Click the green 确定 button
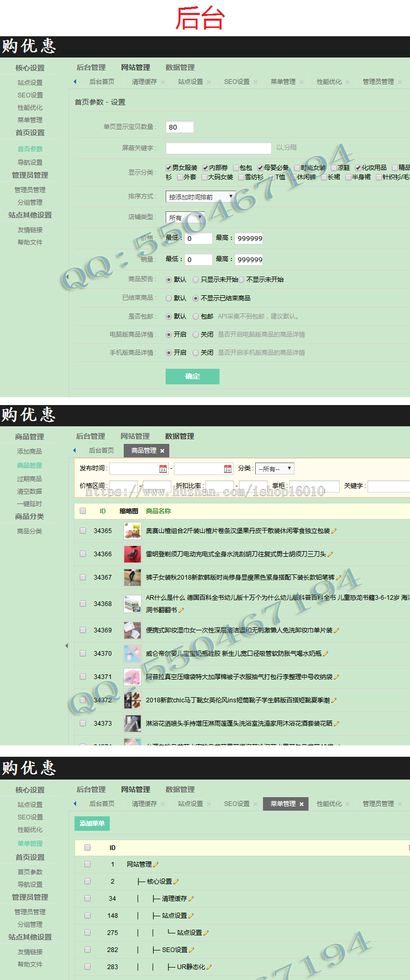410x980 pixels. [193, 377]
